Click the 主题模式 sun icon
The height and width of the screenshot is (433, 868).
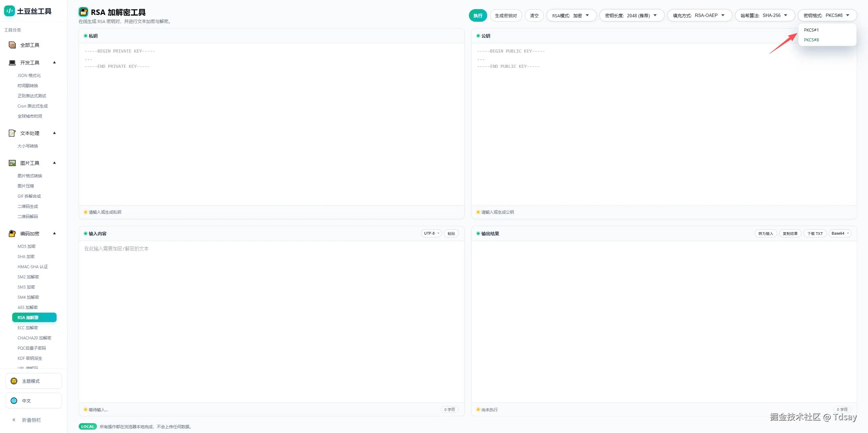point(14,381)
